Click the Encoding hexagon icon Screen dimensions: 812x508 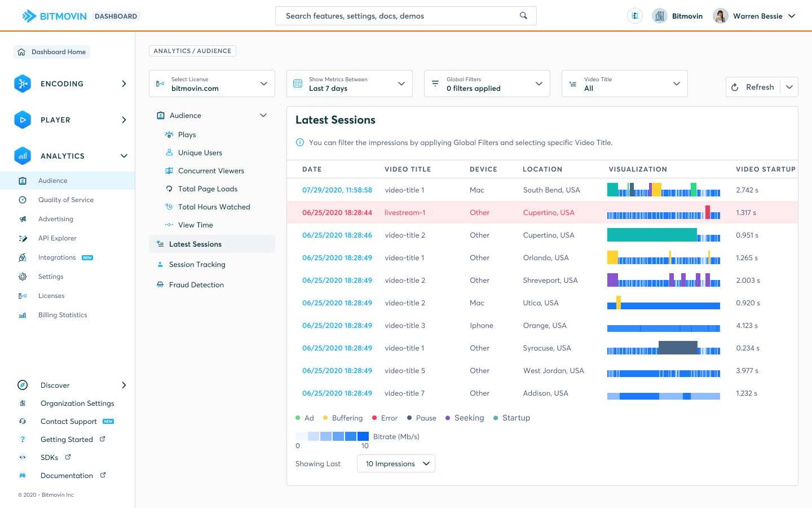[x=23, y=84]
